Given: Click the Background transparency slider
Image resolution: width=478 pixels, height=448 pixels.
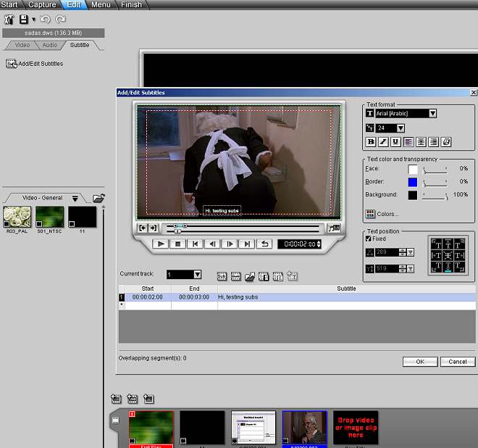Looking at the screenshot, I should click(x=435, y=196).
